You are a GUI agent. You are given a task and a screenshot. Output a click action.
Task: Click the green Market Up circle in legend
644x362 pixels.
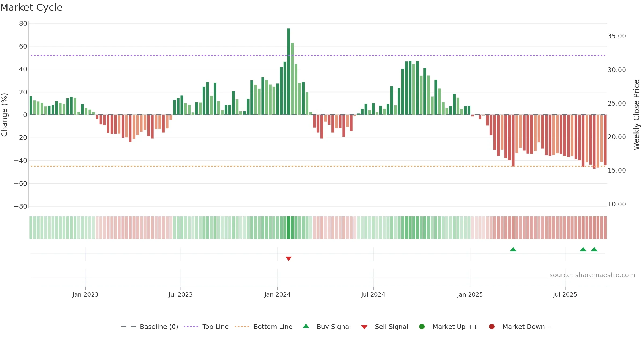(422, 327)
